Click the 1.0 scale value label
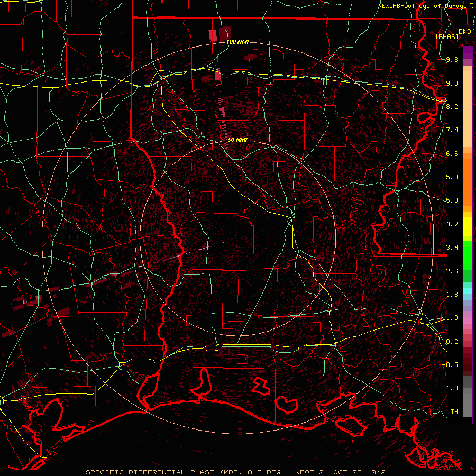The image size is (476, 476). click(452, 318)
